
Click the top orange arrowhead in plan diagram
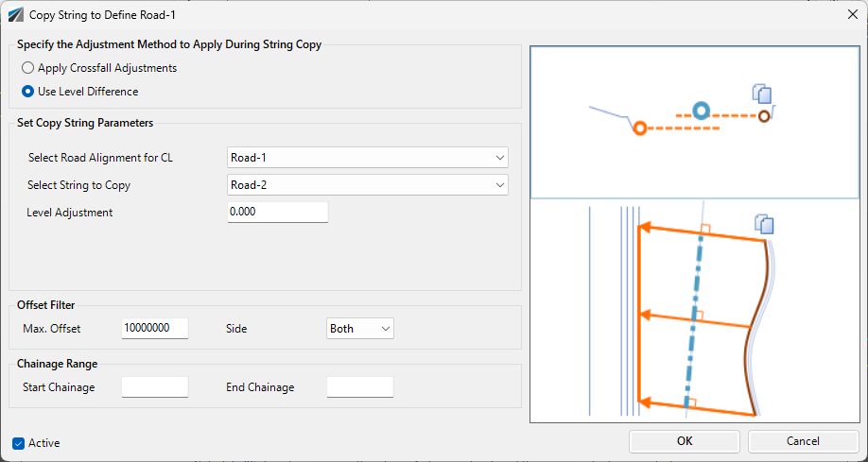(x=643, y=227)
